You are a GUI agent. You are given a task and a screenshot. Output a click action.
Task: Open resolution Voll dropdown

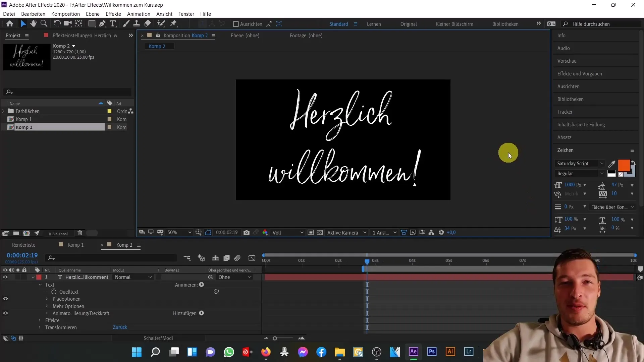288,232
